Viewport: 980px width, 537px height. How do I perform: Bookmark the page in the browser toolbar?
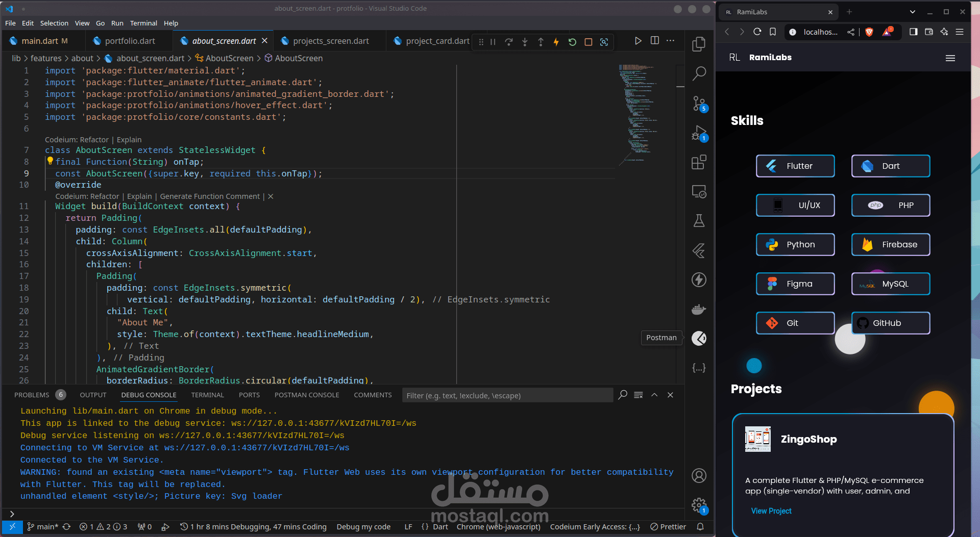773,32
